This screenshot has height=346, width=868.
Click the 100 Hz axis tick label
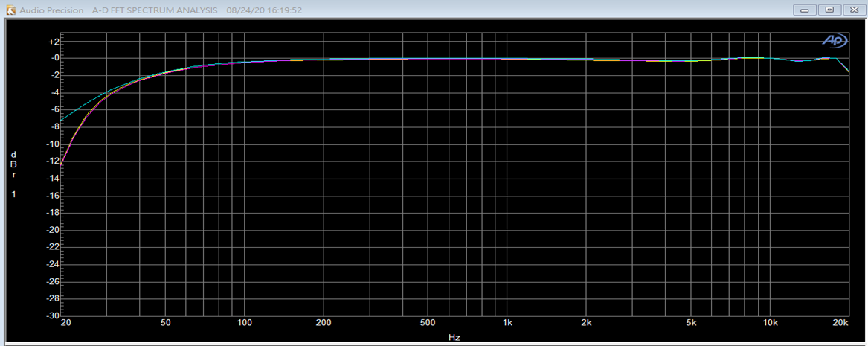pyautogui.click(x=245, y=324)
